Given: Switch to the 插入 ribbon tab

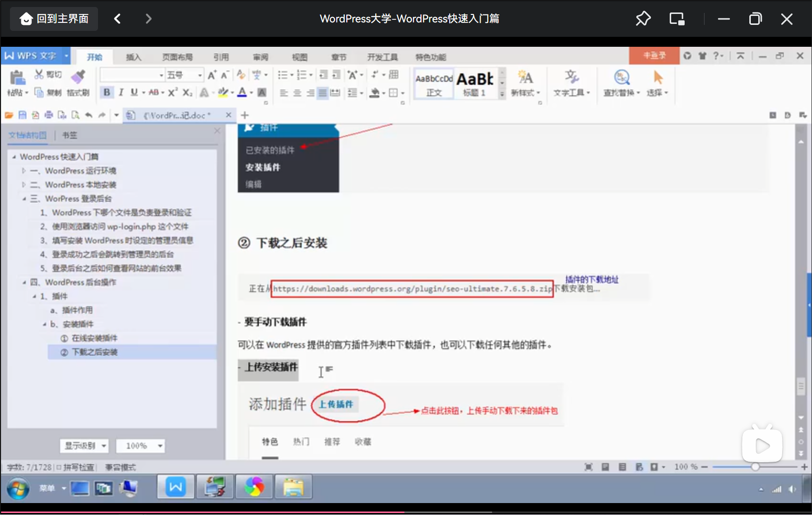Looking at the screenshot, I should 133,57.
